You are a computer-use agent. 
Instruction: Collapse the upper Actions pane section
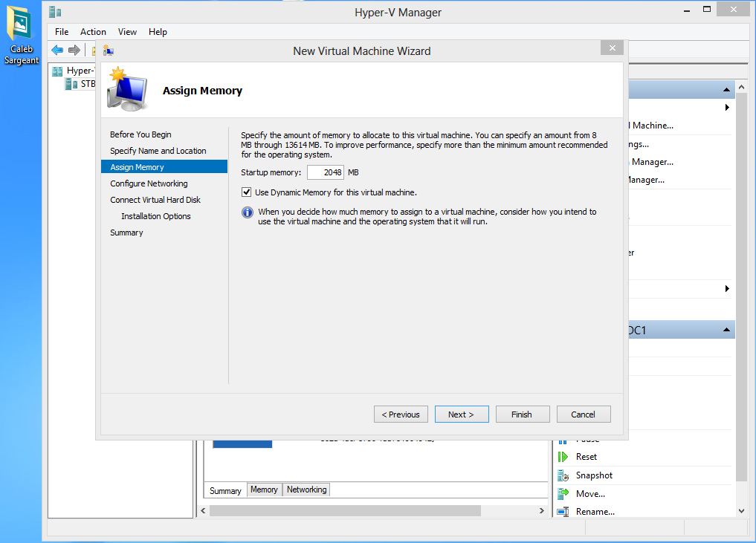[x=726, y=90]
